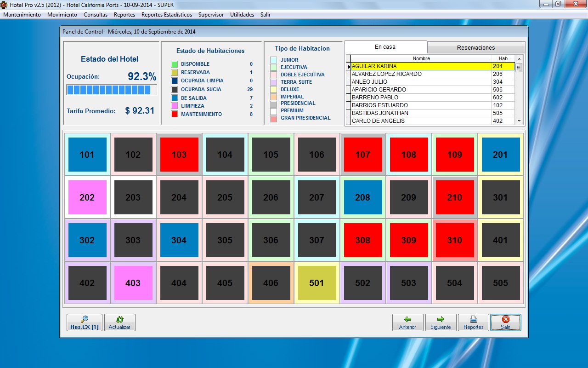This screenshot has height=368, width=588.
Task: Go to previous page with Anterior
Action: point(407,322)
